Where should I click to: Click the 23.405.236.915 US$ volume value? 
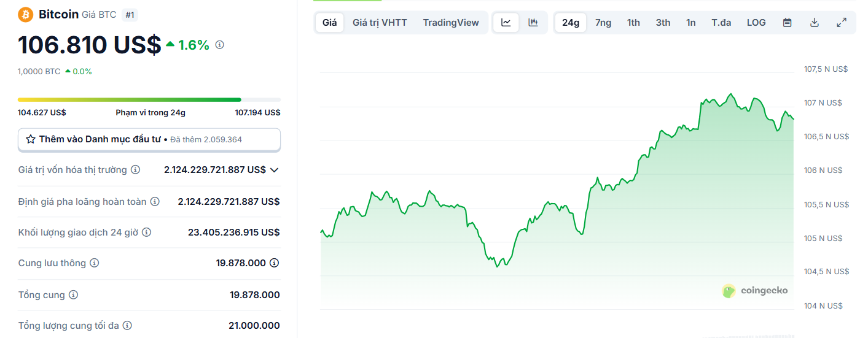pos(233,232)
